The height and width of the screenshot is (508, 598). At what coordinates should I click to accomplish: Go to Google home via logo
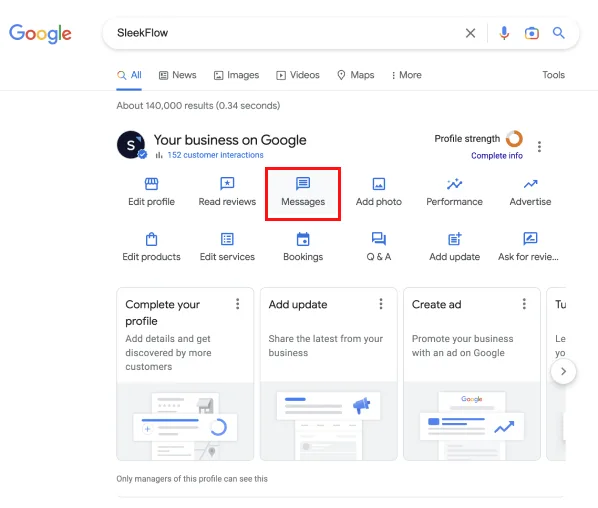(x=40, y=34)
